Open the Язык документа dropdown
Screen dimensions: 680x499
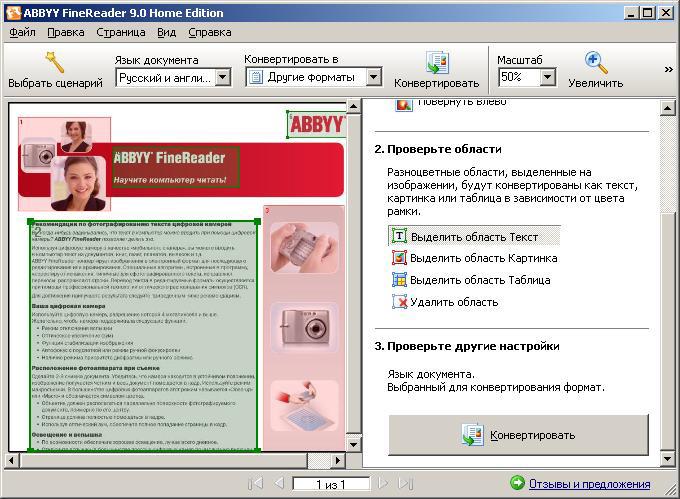222,78
